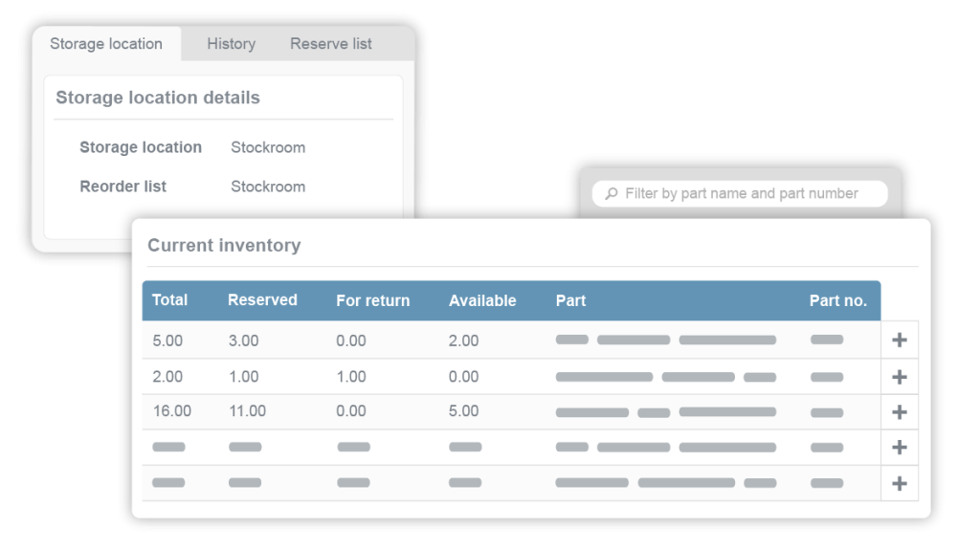Select the Storage location tab
Screen dimensions: 980x551
105,43
